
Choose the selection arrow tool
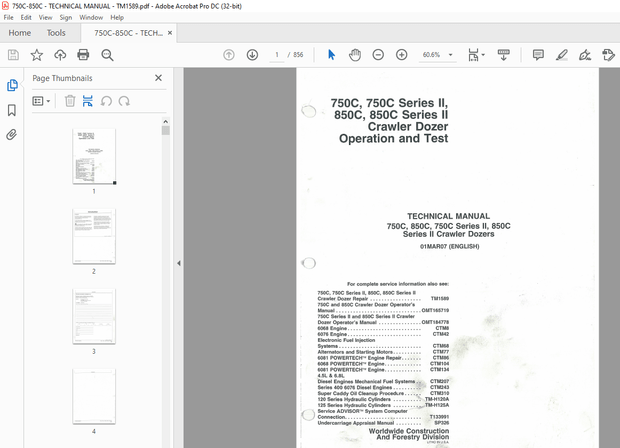331,55
